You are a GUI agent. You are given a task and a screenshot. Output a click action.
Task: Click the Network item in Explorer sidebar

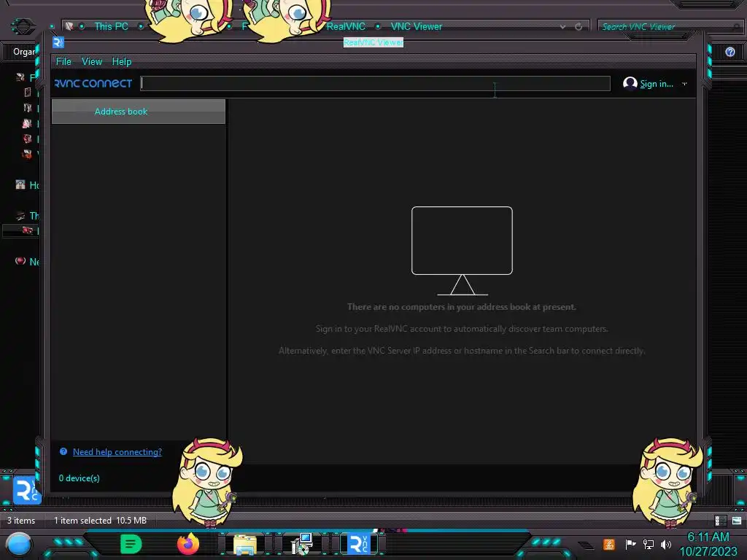(x=28, y=262)
